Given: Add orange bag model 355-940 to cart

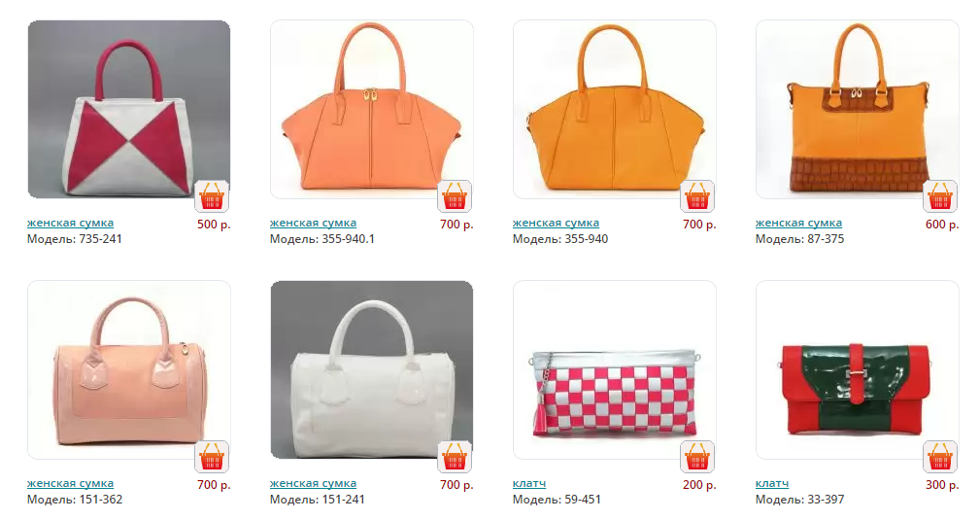Looking at the screenshot, I should (x=696, y=196).
